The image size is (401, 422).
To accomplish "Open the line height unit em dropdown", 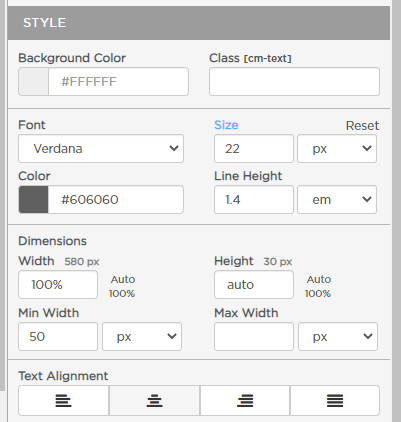I will click(x=337, y=200).
